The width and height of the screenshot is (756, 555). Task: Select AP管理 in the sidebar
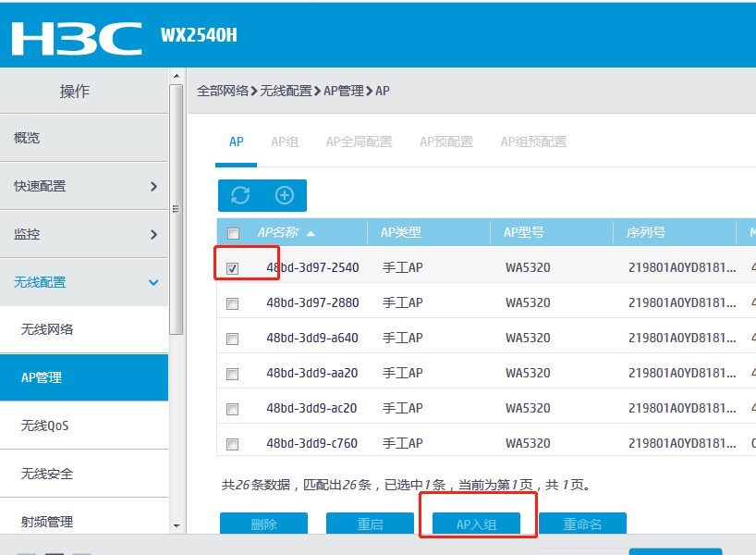(x=84, y=377)
